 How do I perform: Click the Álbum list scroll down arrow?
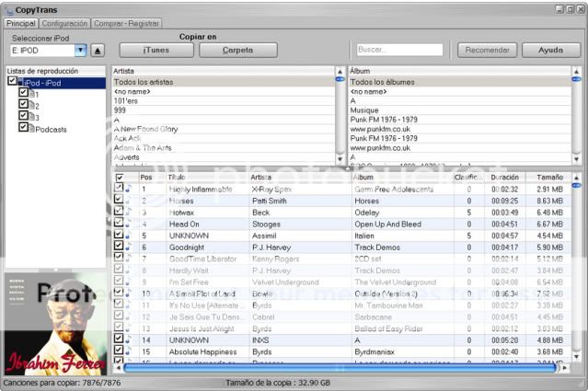pyautogui.click(x=576, y=159)
